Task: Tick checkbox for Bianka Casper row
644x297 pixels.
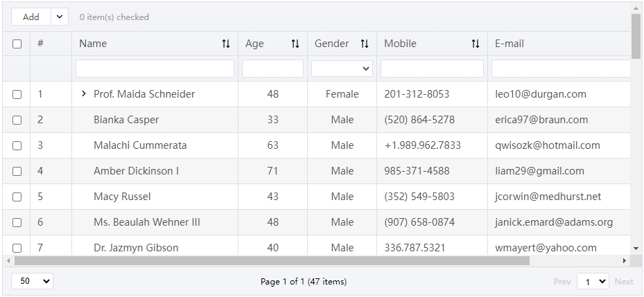Action: pos(17,120)
